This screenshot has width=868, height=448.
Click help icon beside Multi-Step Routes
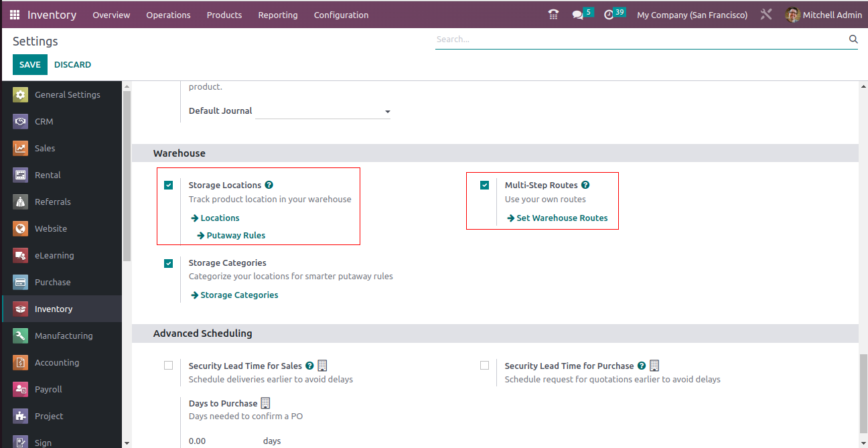click(x=585, y=185)
